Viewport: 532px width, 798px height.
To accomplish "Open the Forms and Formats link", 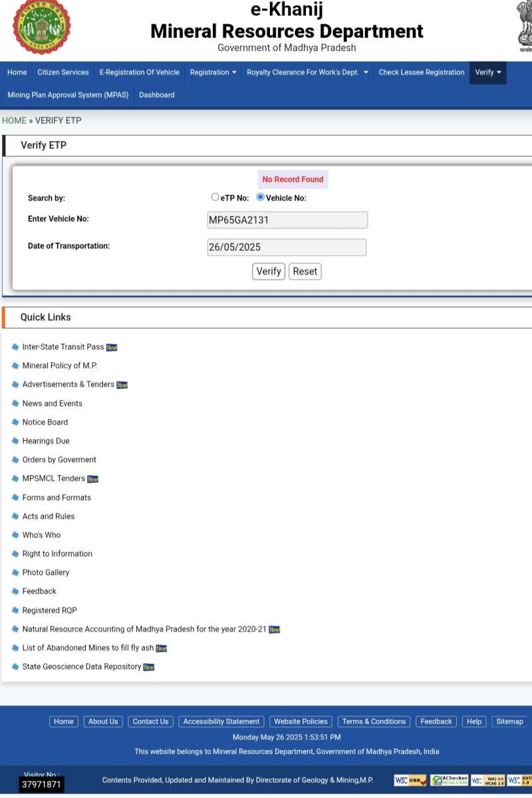I will (57, 497).
